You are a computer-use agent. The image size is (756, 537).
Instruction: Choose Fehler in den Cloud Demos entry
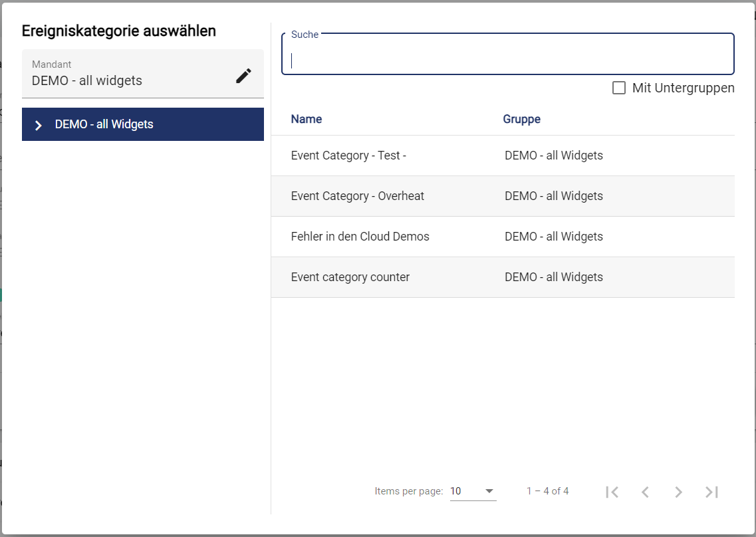[360, 237]
